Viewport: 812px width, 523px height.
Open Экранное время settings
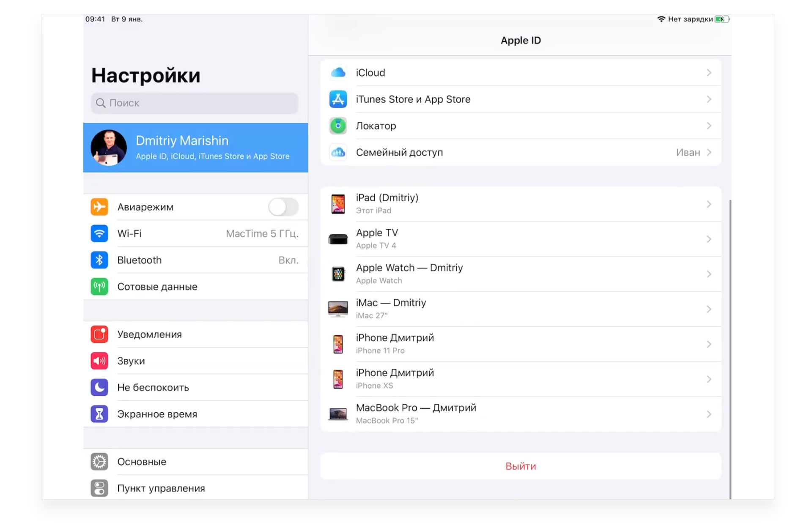tap(195, 414)
